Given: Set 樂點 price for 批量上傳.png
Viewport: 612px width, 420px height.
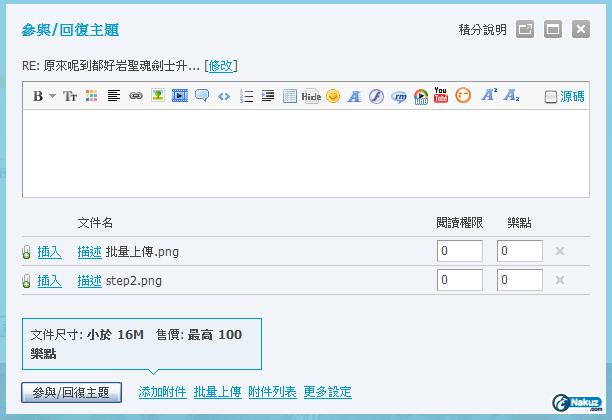Looking at the screenshot, I should click(519, 251).
